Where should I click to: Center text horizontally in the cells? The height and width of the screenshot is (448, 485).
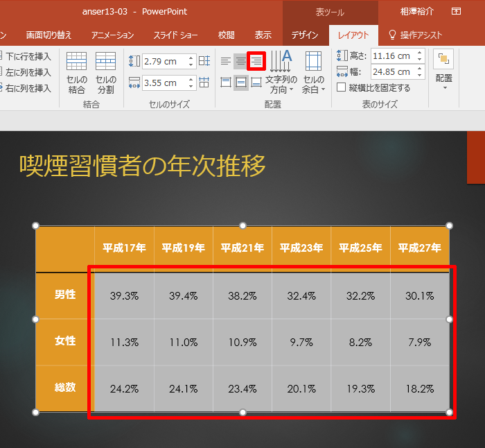click(x=241, y=61)
